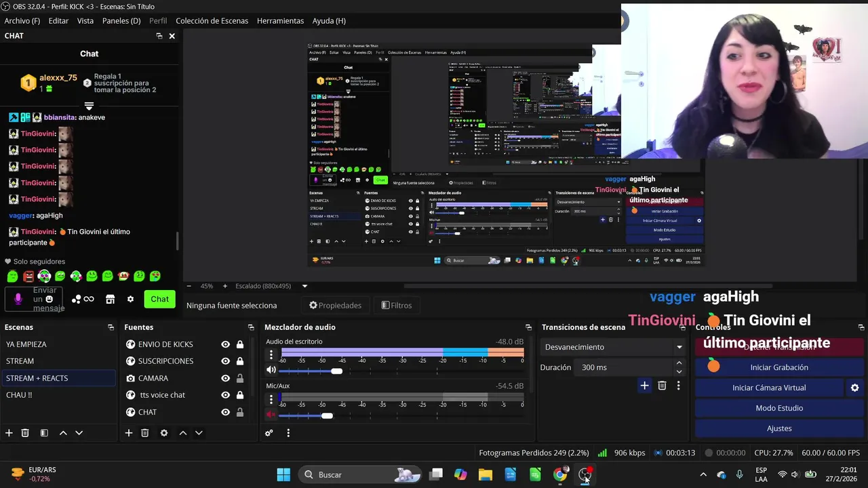
Task: Open the Herramientas menu
Action: pos(280,21)
